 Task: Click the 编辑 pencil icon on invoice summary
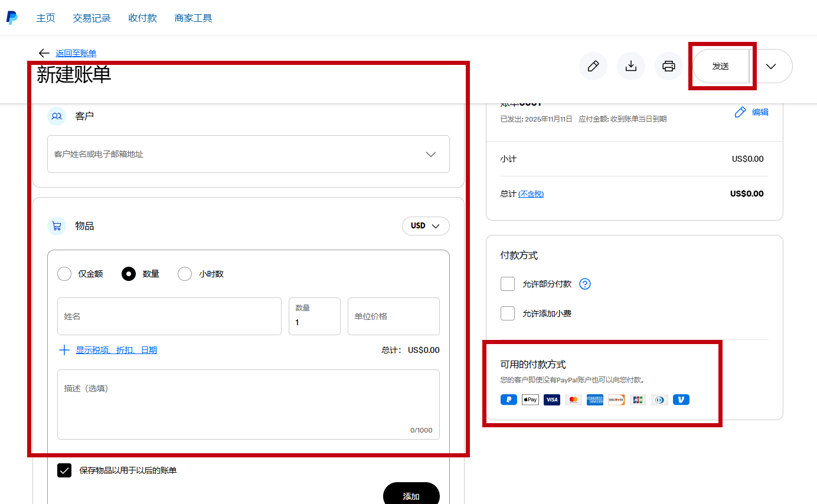coord(740,112)
